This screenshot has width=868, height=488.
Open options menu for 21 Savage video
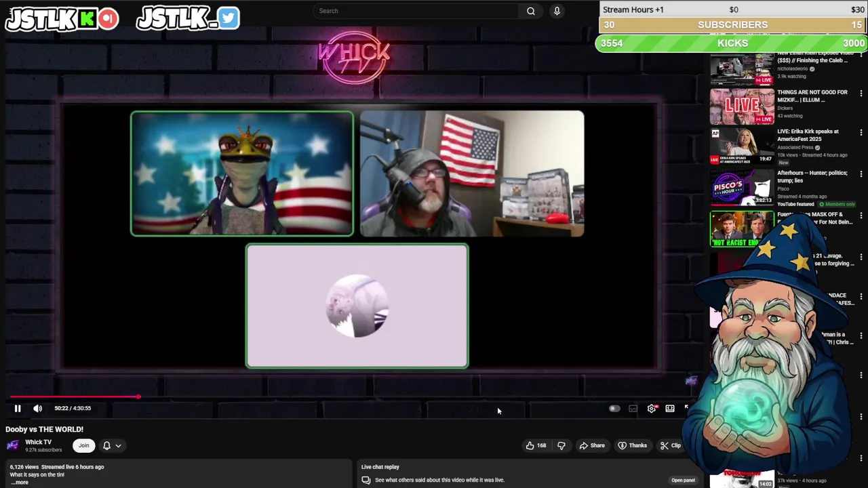pyautogui.click(x=861, y=257)
